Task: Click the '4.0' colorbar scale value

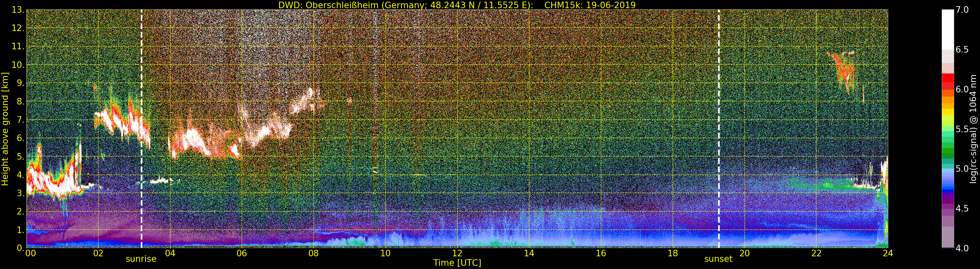Action: [x=962, y=248]
